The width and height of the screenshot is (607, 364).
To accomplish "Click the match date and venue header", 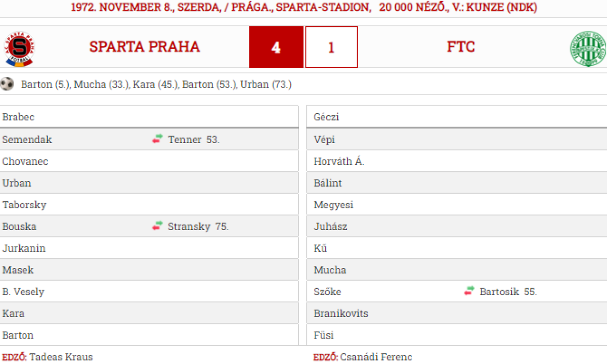I will pos(303,8).
